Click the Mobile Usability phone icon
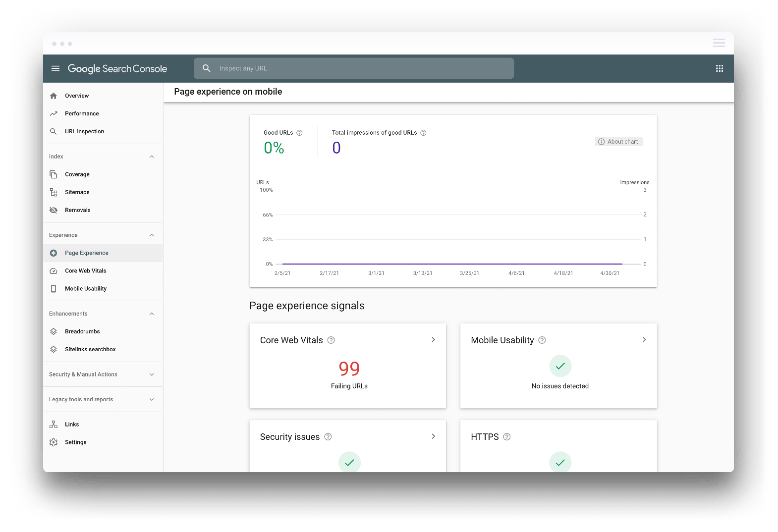The image size is (778, 532). pyautogui.click(x=54, y=289)
